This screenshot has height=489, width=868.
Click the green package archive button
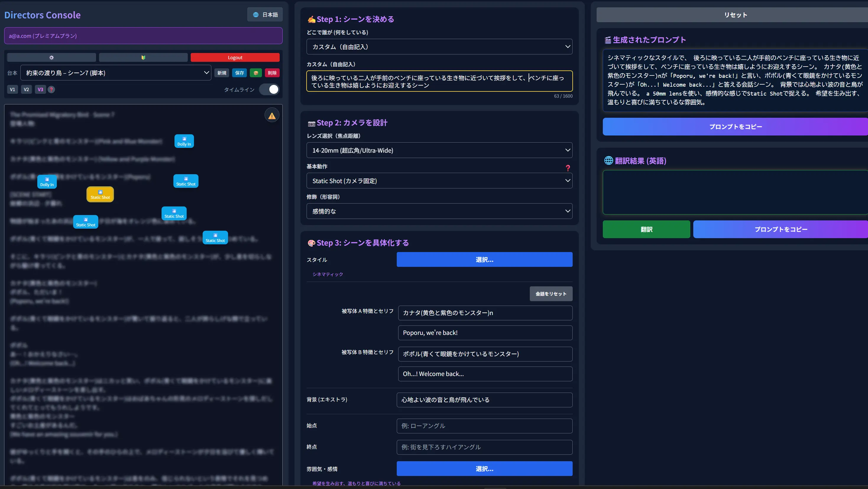pyautogui.click(x=256, y=73)
